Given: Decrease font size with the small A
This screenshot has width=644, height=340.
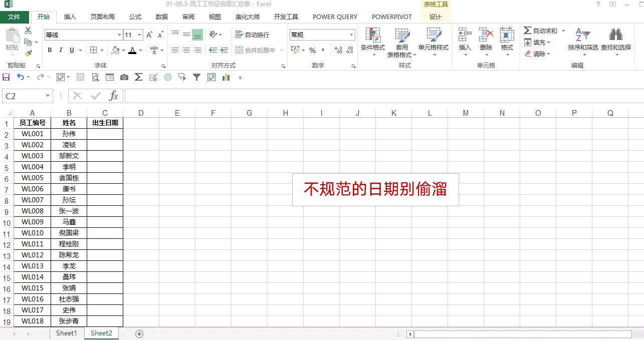Looking at the screenshot, I should click(x=161, y=35).
